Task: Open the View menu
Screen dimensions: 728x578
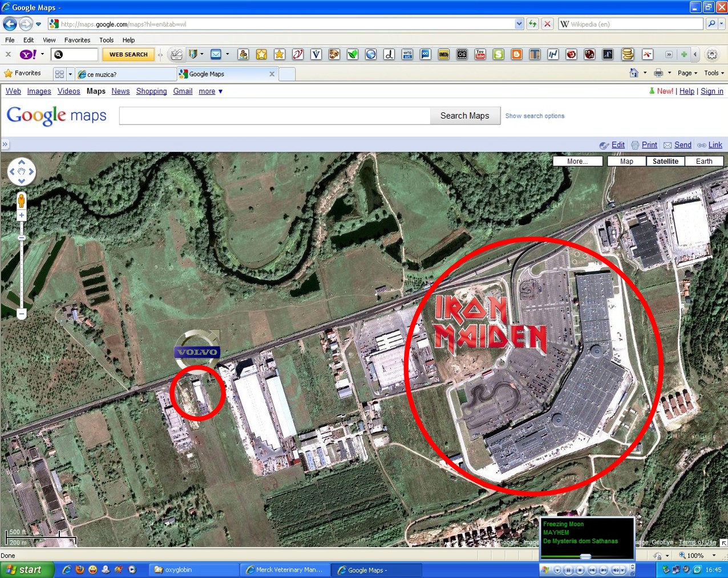Action: [49, 40]
